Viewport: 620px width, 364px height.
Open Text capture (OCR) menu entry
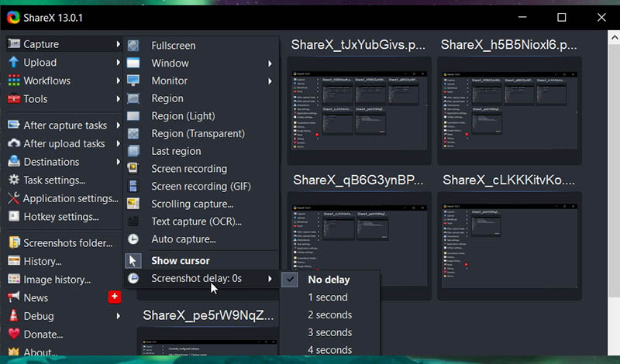pos(201,221)
